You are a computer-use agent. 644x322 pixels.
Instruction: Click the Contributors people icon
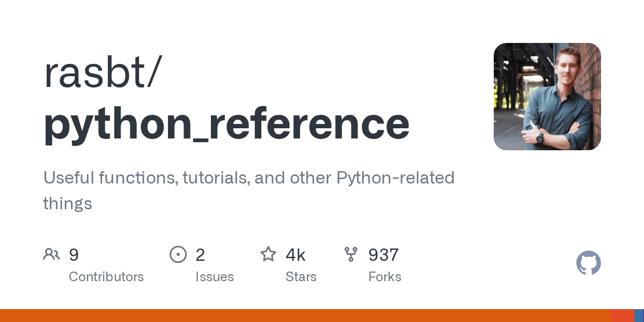[x=52, y=254]
